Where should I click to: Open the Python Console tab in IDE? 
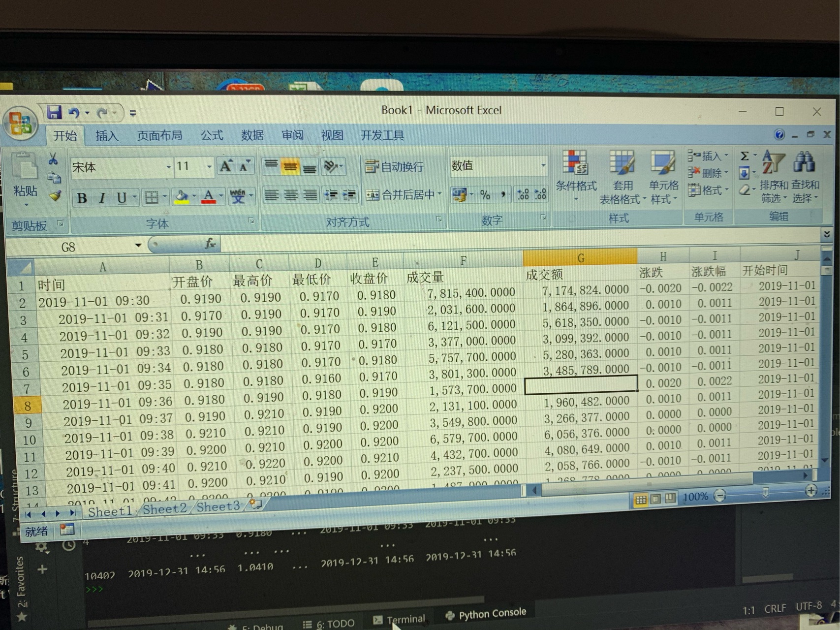(x=486, y=614)
